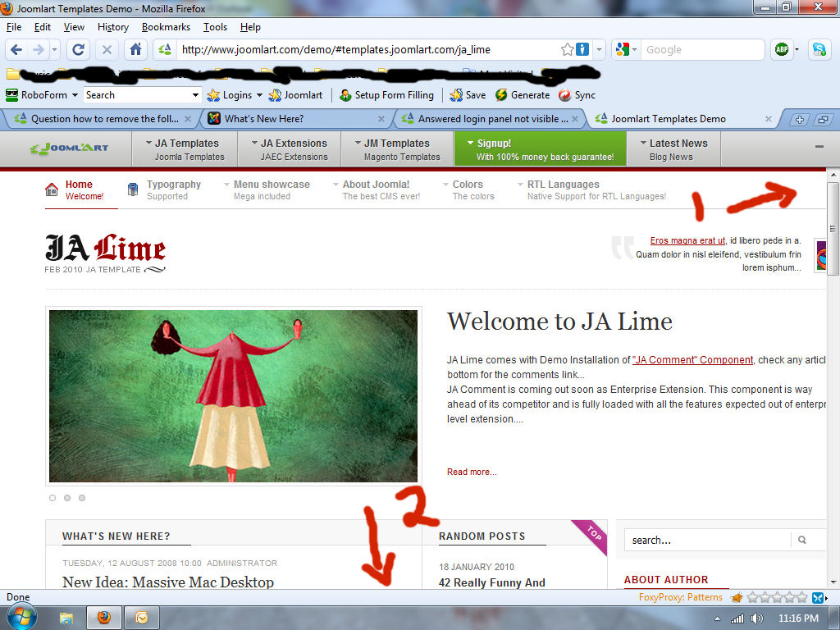
Task: Expand the JM Templates Magento menu
Action: pyautogui.click(x=398, y=149)
